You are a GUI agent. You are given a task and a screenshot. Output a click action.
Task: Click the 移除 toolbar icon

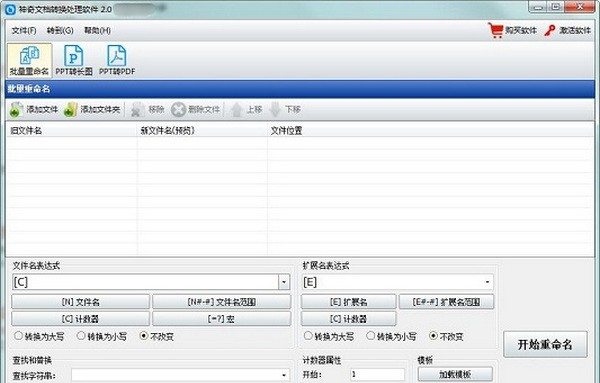pyautogui.click(x=137, y=110)
